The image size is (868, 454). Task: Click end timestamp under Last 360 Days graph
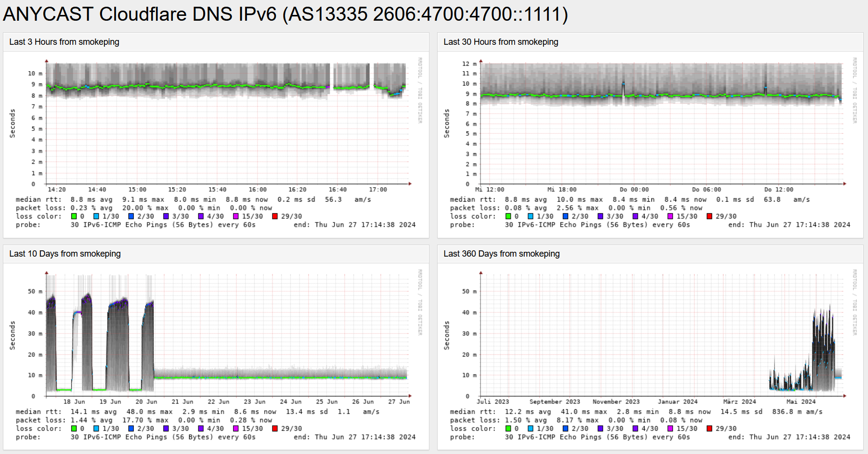[790, 437]
